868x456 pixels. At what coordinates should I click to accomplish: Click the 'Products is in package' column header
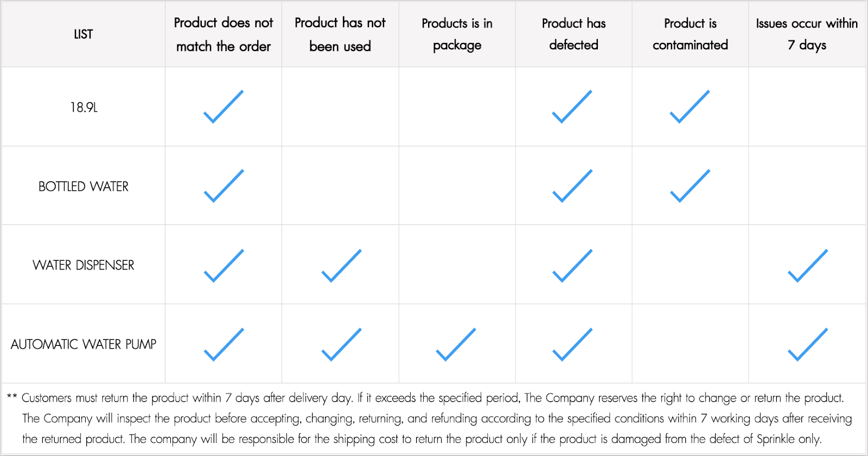[457, 35]
